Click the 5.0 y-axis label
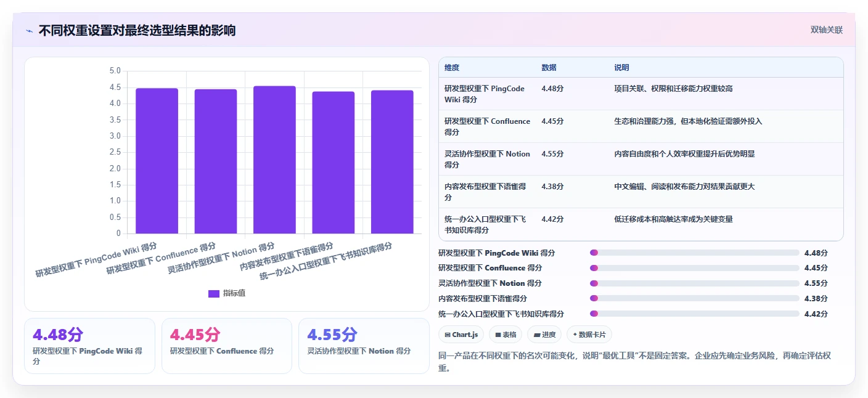 coord(115,71)
